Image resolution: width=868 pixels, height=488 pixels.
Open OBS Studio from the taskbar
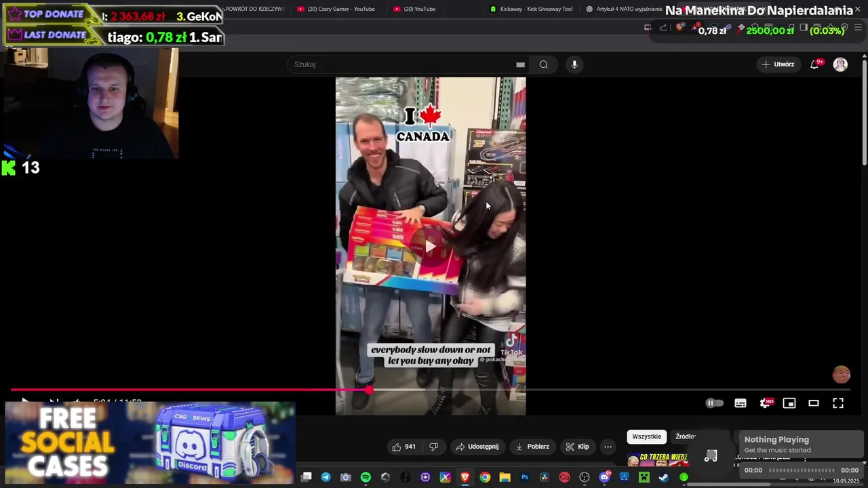click(585, 477)
